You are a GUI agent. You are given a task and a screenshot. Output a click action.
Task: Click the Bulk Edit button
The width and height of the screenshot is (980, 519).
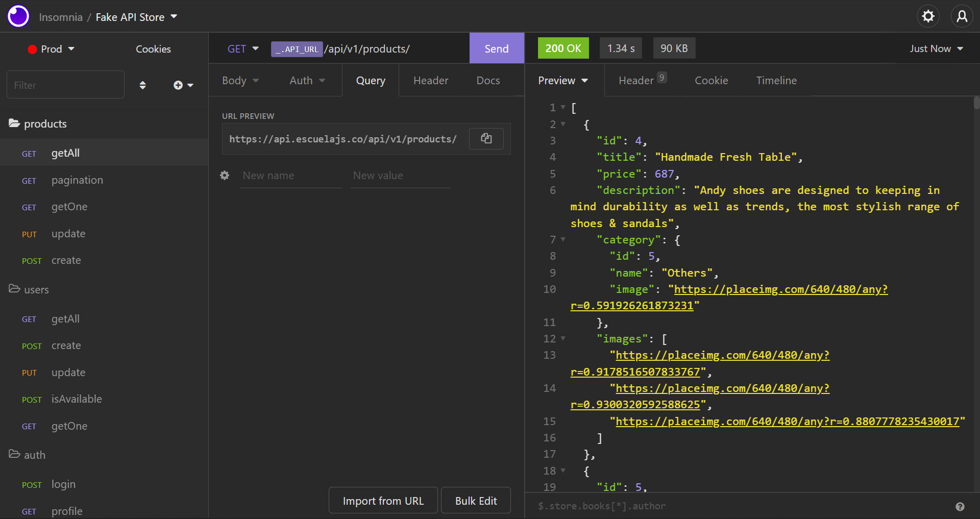(476, 501)
